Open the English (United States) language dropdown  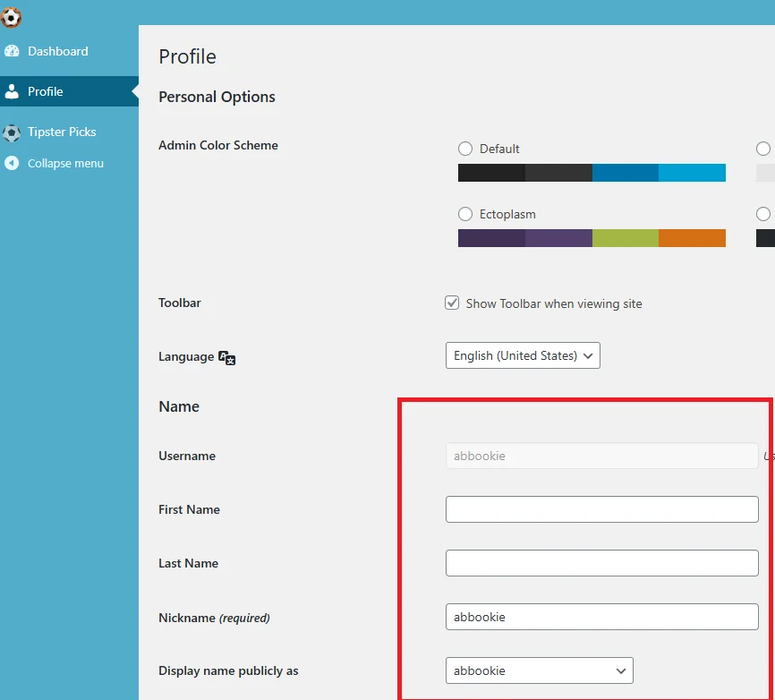point(523,355)
